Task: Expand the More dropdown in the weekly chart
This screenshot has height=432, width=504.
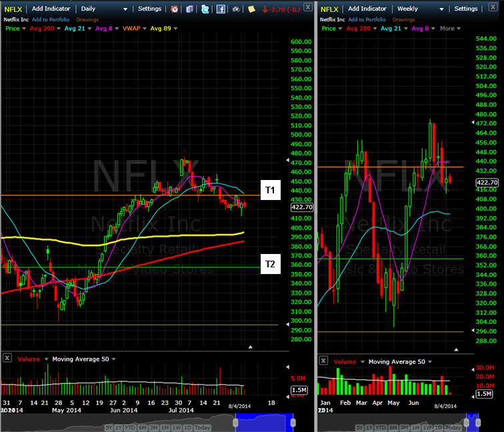Action: click(459, 29)
